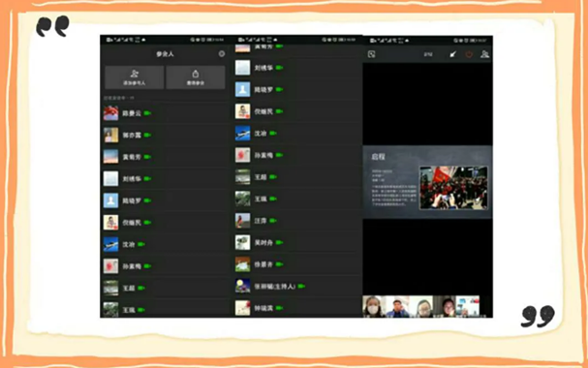Viewport: 588px width, 368px height.
Task: Click the meeting counter text in top bar
Action: pos(428,54)
